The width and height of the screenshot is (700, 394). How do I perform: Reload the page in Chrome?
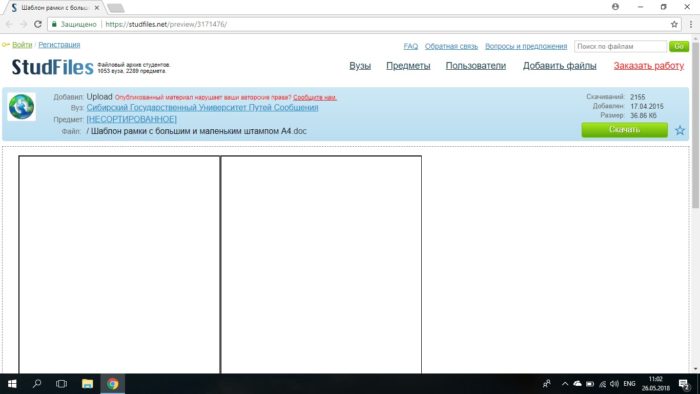(x=38, y=24)
